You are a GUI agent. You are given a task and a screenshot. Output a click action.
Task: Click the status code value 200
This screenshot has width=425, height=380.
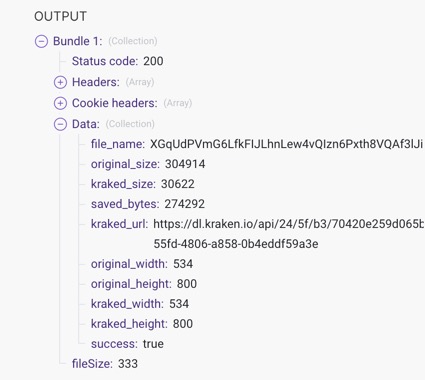[153, 61]
